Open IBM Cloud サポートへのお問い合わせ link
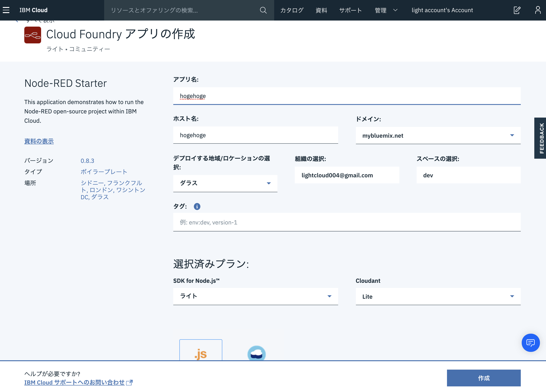 pos(74,382)
